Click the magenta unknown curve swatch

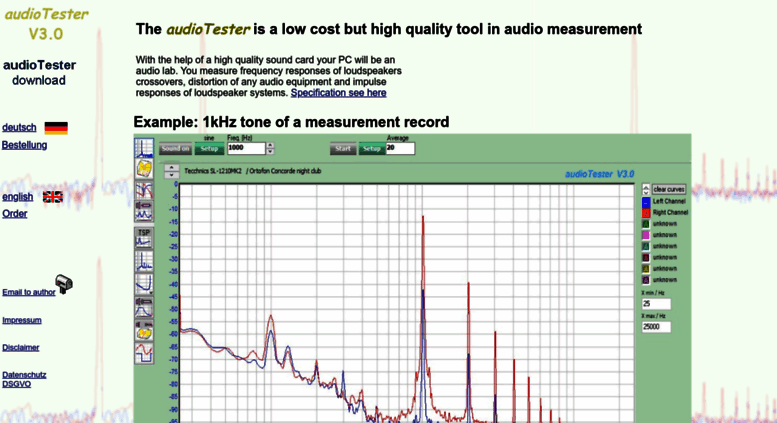click(x=646, y=235)
